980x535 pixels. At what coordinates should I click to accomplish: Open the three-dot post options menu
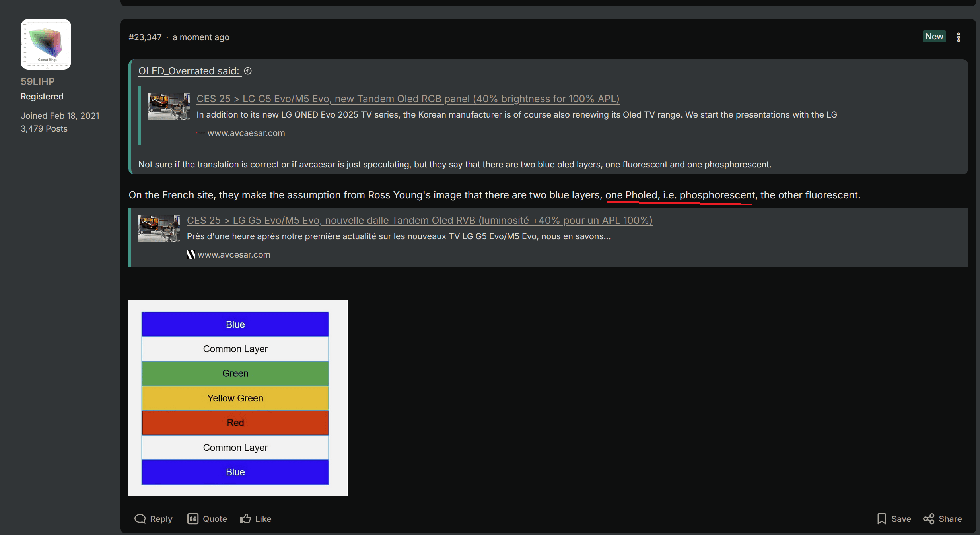click(959, 37)
